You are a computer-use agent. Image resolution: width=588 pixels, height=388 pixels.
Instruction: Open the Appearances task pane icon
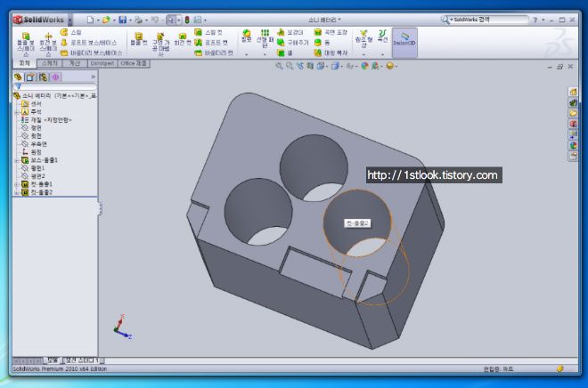coord(573,145)
